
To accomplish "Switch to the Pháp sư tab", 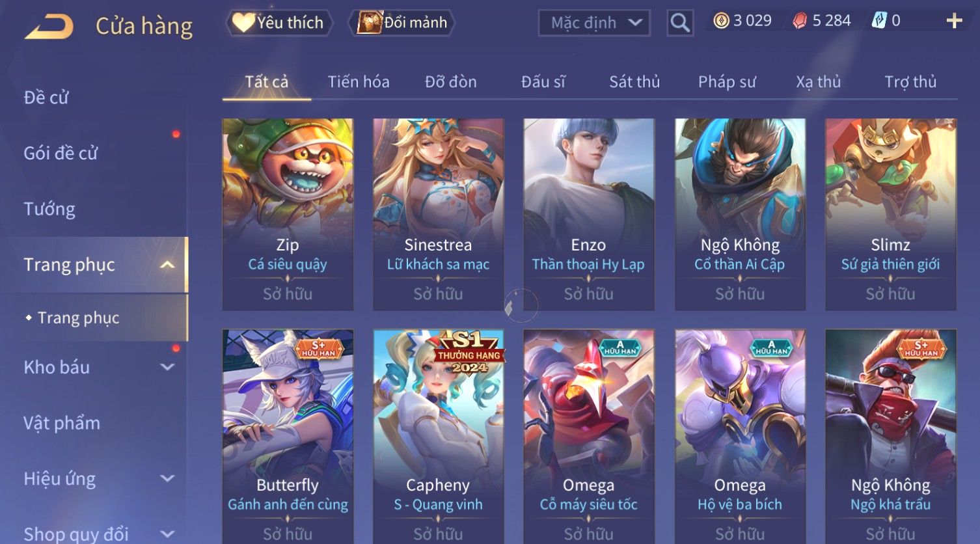I will [727, 82].
